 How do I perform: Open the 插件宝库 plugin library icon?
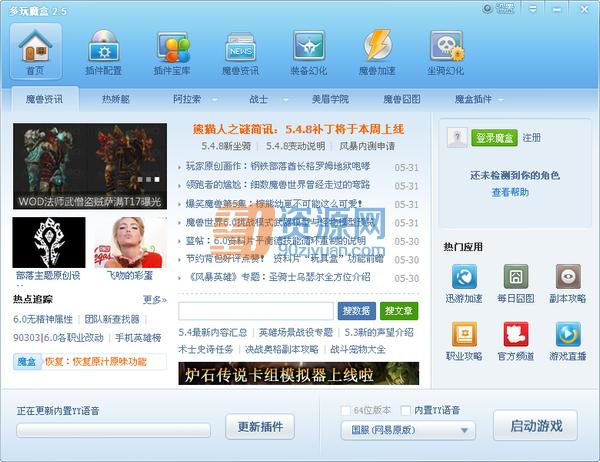click(x=172, y=51)
